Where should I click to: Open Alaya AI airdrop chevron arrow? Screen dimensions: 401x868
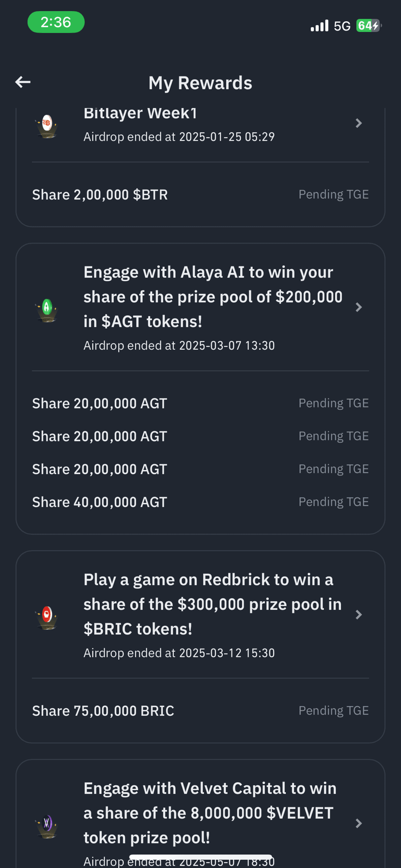point(359,307)
